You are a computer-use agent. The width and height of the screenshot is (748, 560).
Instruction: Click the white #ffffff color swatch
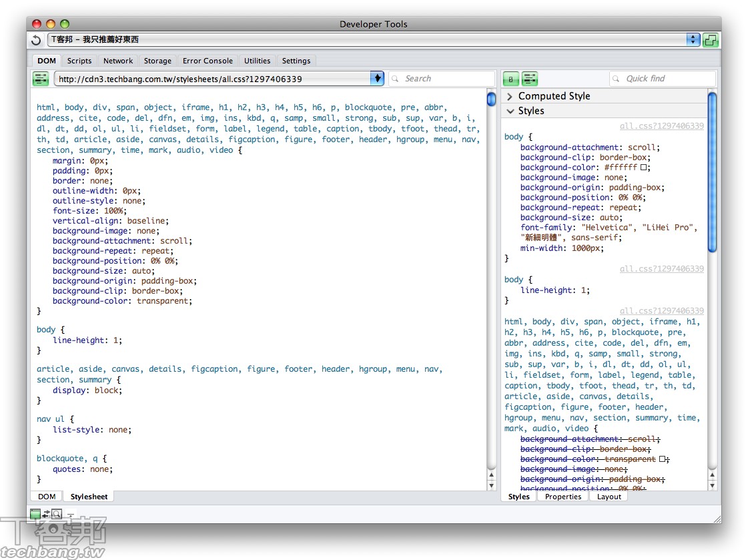tap(645, 168)
